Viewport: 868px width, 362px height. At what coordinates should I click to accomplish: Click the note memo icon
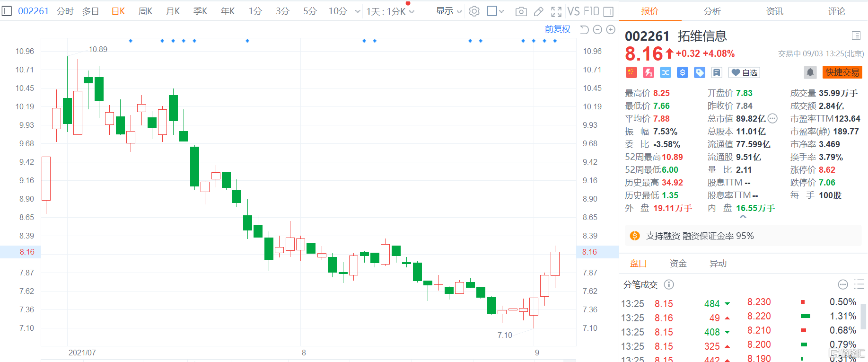coord(717,72)
